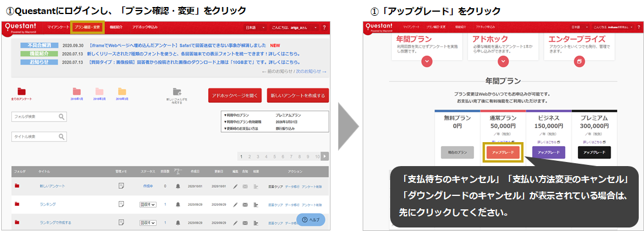Click アップグレード button under ビジネス
The height and width of the screenshot is (231, 644).
(x=549, y=152)
